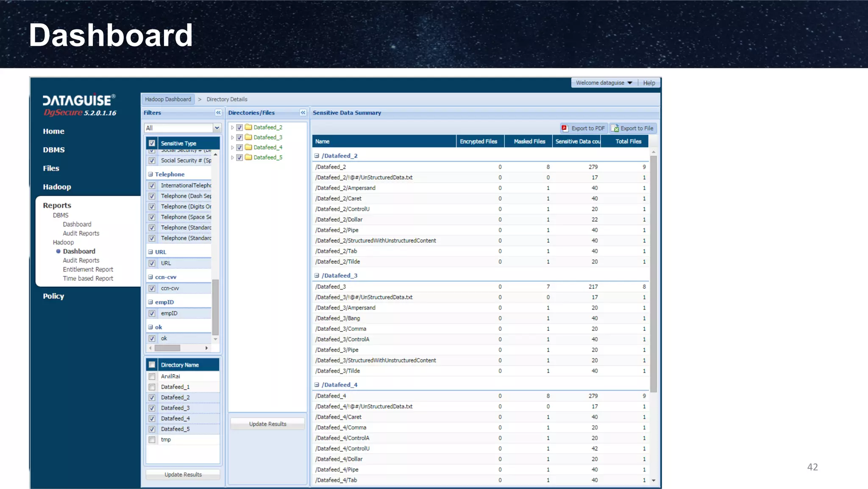Collapse the /Datafeed_4 summary group
The height and width of the screenshot is (489, 868).
(x=317, y=385)
